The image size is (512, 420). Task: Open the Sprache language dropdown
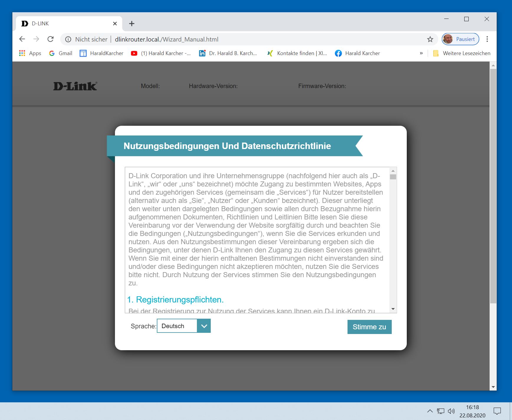(184, 326)
